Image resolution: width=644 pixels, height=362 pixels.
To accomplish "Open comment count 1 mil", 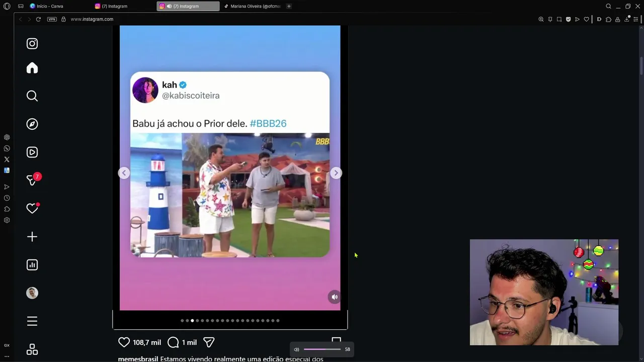I will click(189, 342).
